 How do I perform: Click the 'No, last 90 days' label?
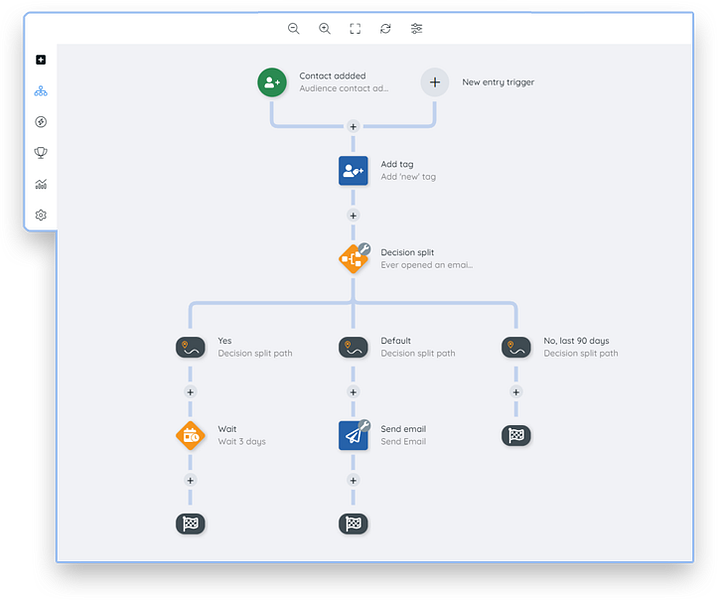click(576, 341)
